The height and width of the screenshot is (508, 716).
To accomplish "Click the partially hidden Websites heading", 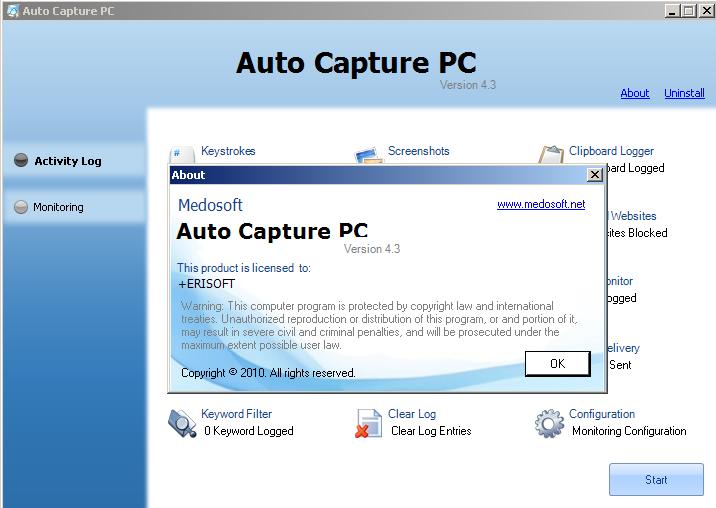I will point(632,216).
